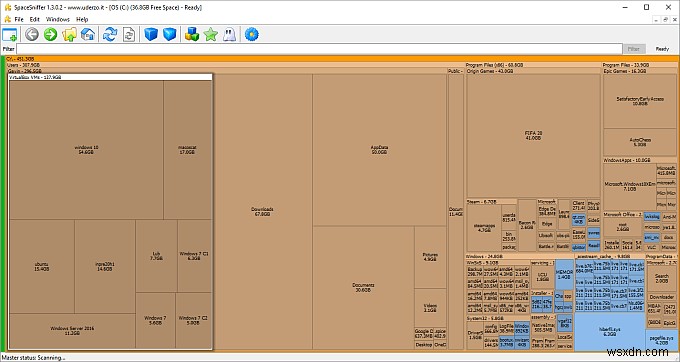Start a new view window

tap(10, 34)
